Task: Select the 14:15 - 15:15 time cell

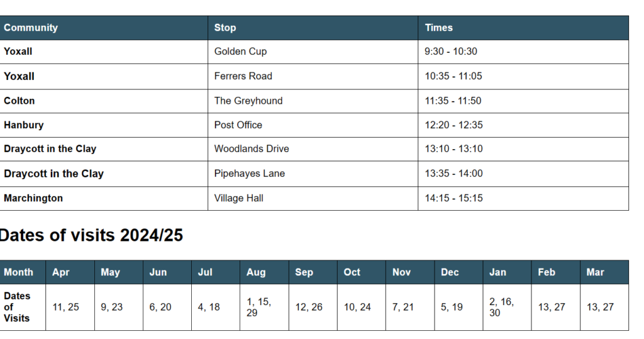Action: (523, 199)
